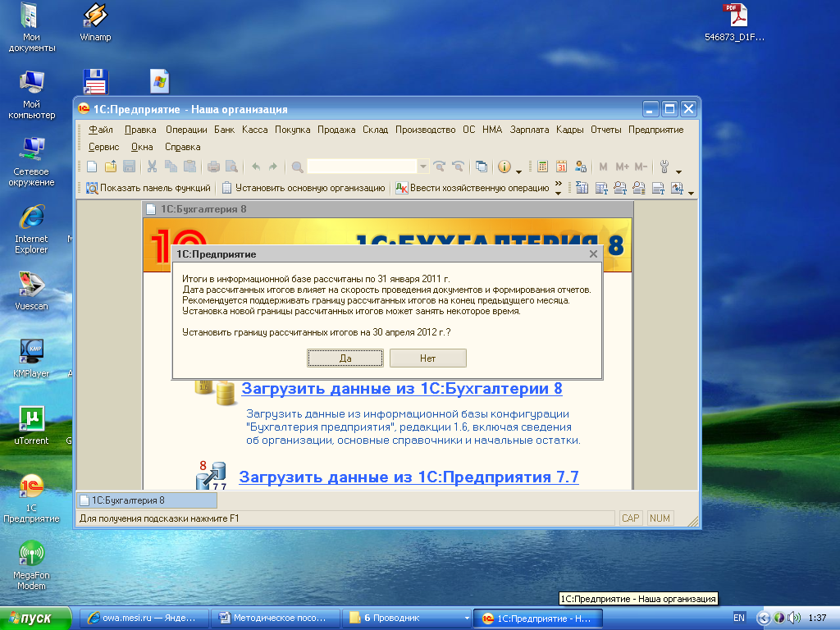Click the user with lock icon

(580, 167)
